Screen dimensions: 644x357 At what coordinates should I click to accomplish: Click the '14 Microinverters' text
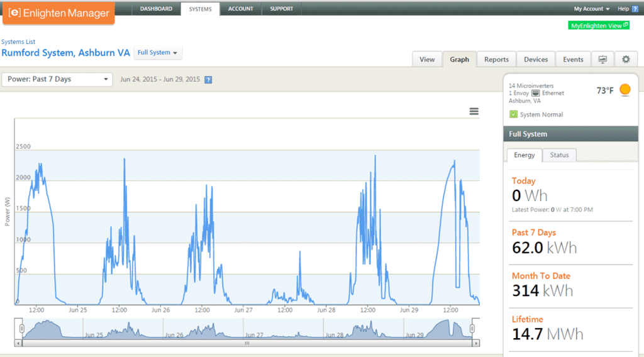coord(531,85)
